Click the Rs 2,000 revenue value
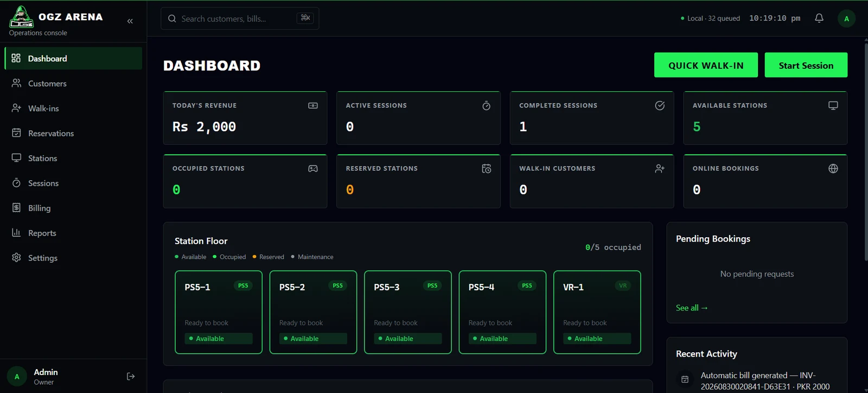Image resolution: width=868 pixels, height=393 pixels. pyautogui.click(x=204, y=126)
